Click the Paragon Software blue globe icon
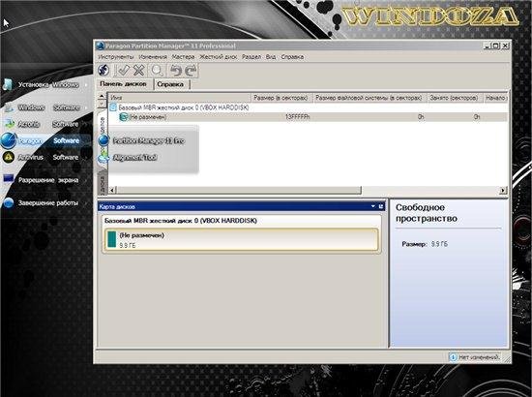The height and width of the screenshot is (397, 532). [x=9, y=140]
